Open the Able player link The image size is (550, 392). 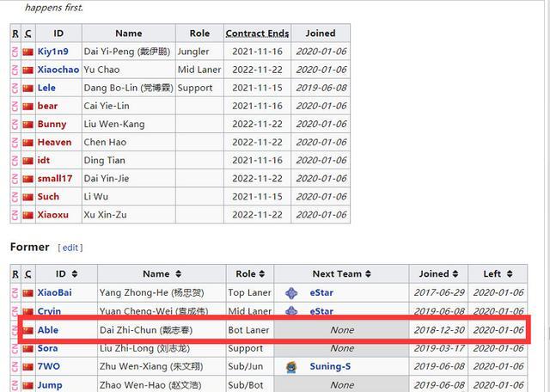pos(48,330)
